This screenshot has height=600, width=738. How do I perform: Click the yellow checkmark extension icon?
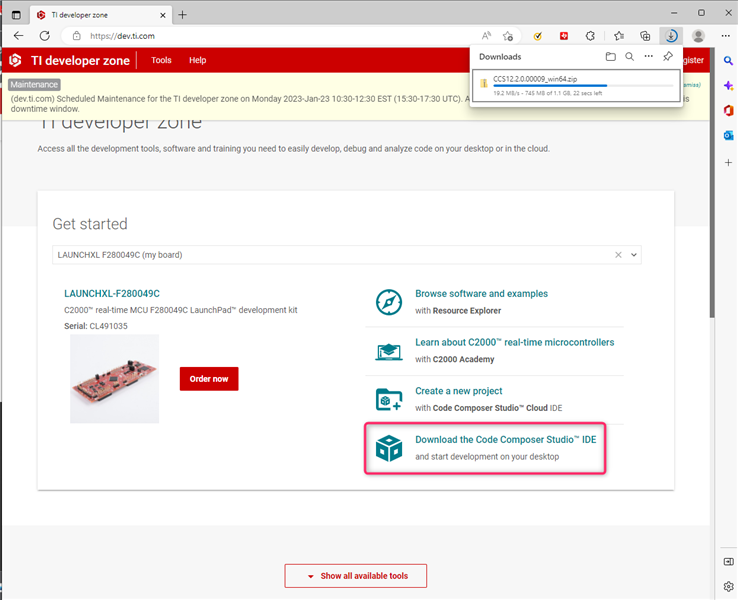[537, 36]
